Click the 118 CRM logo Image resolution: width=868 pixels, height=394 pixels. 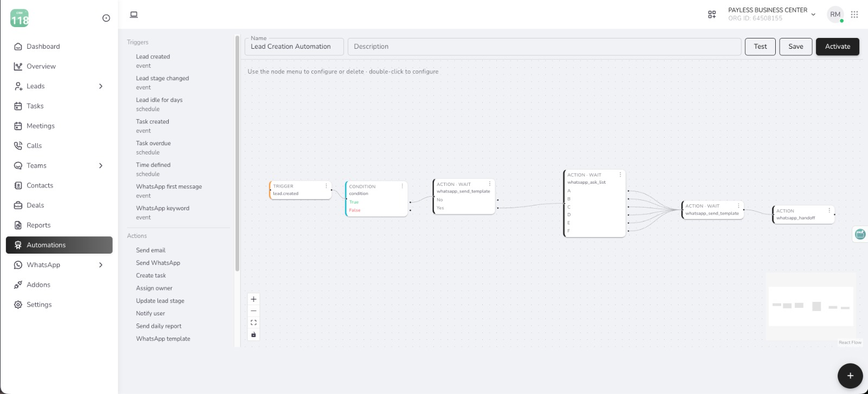(x=20, y=18)
